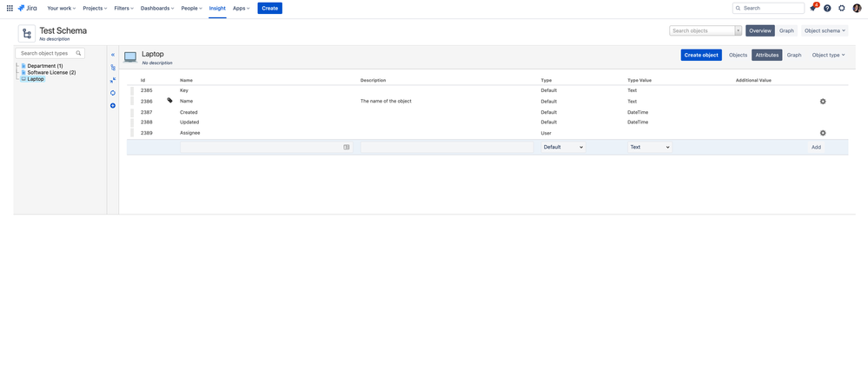Click the Create object button

pos(701,55)
